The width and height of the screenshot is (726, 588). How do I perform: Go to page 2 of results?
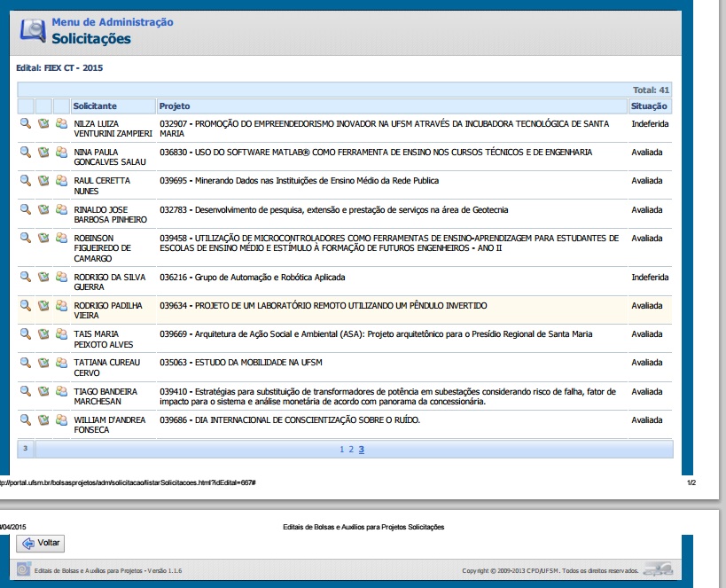coord(351,450)
